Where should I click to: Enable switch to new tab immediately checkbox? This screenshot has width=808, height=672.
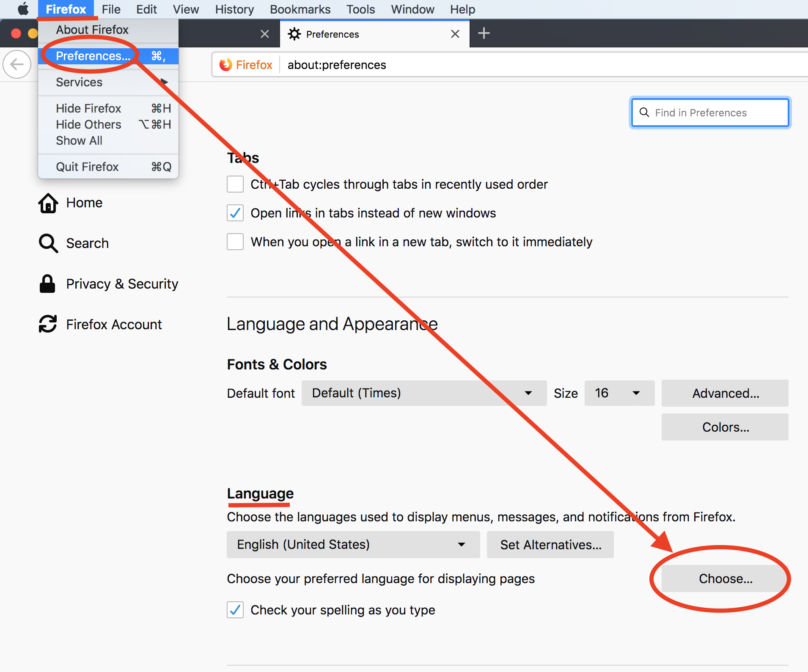[235, 242]
